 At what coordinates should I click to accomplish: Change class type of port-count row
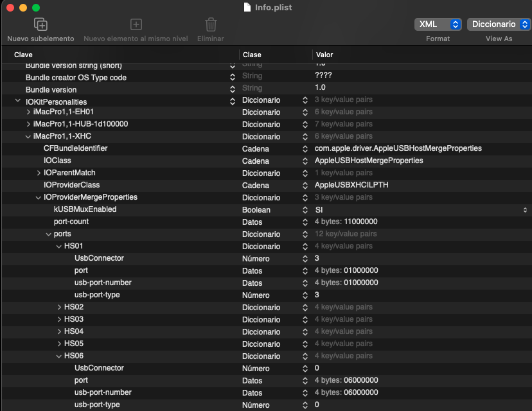[x=305, y=222]
